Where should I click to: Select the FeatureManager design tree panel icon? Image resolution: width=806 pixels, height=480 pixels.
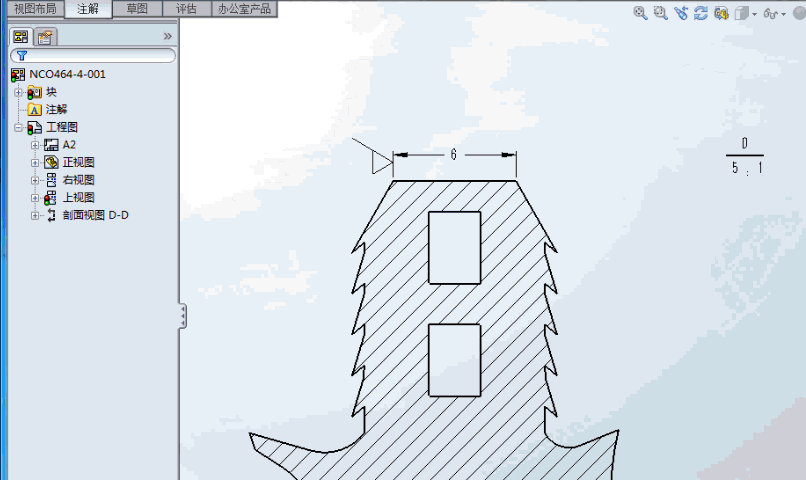click(21, 37)
